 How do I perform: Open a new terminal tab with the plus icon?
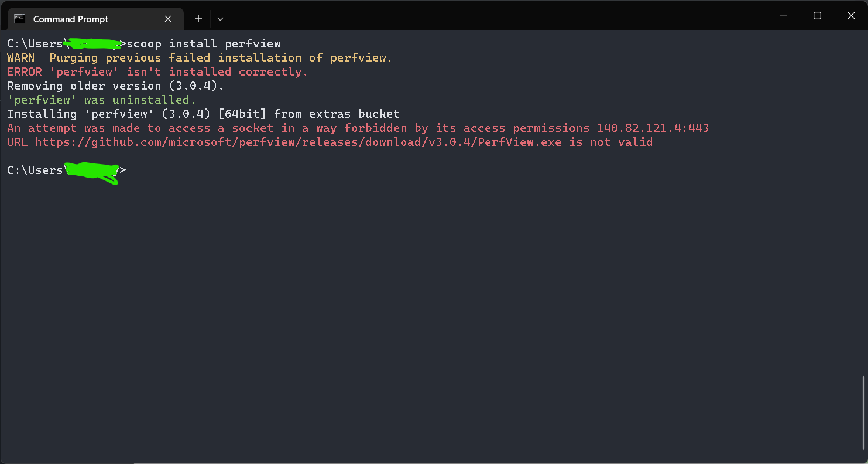point(198,19)
